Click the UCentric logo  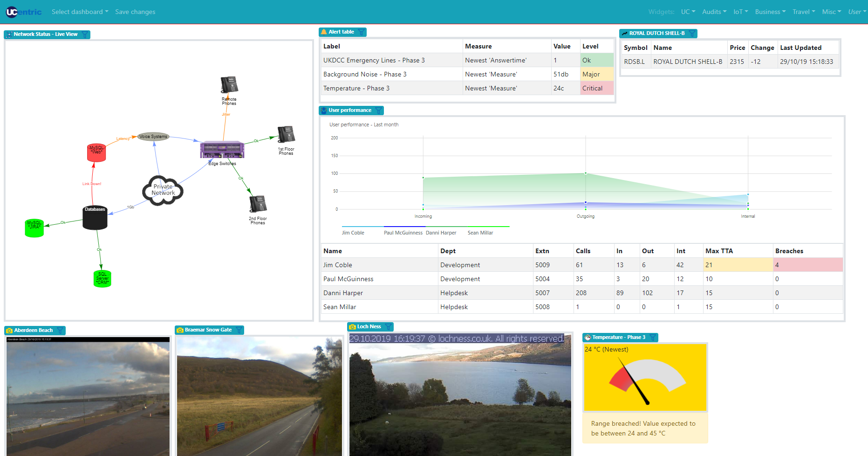[23, 12]
